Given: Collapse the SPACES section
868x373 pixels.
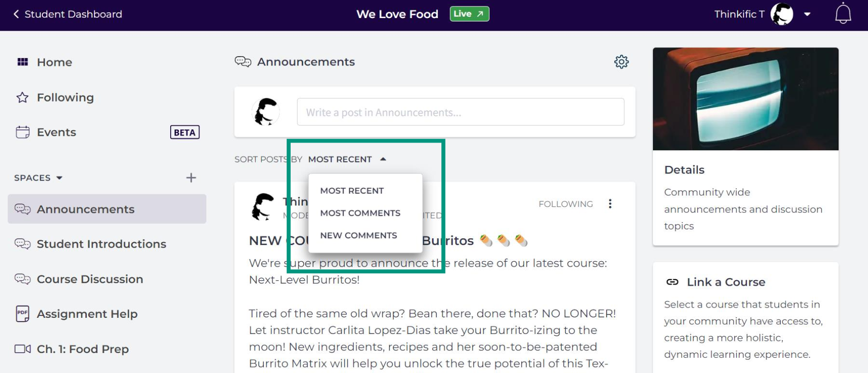Looking at the screenshot, I should 59,178.
